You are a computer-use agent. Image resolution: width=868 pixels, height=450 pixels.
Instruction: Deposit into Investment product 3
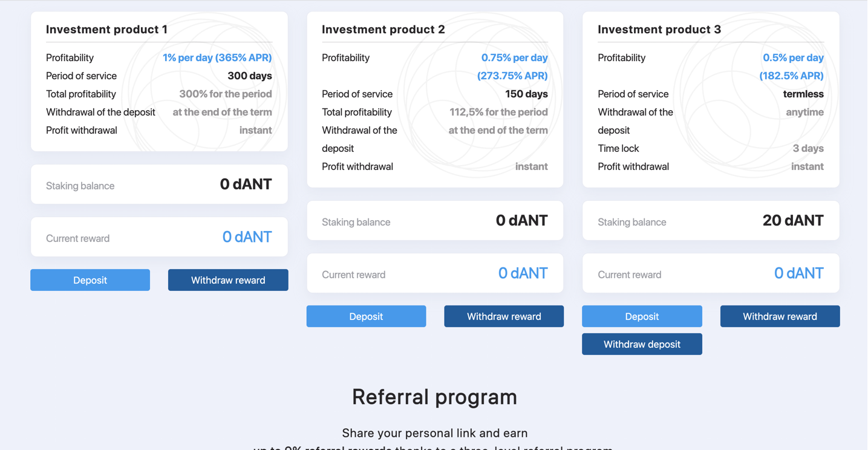click(x=642, y=316)
